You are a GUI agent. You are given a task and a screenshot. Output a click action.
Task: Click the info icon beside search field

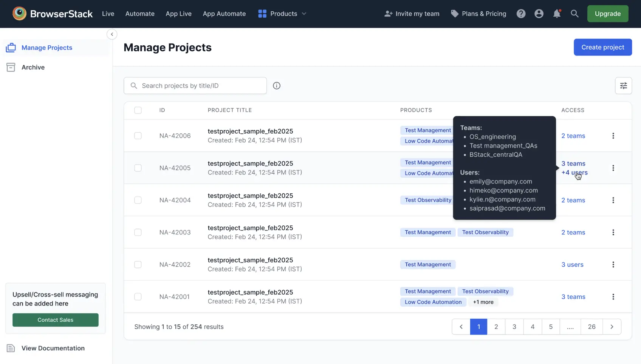pyautogui.click(x=277, y=86)
